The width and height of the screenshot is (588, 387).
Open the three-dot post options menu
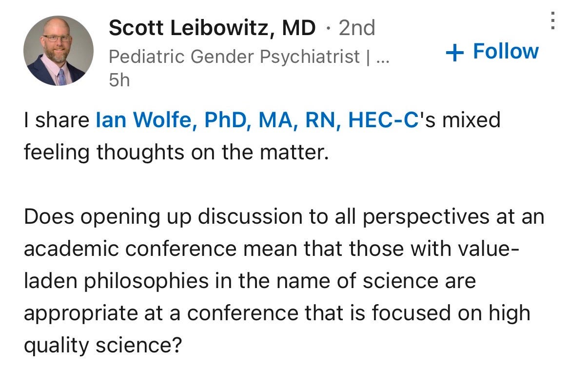[x=552, y=21]
